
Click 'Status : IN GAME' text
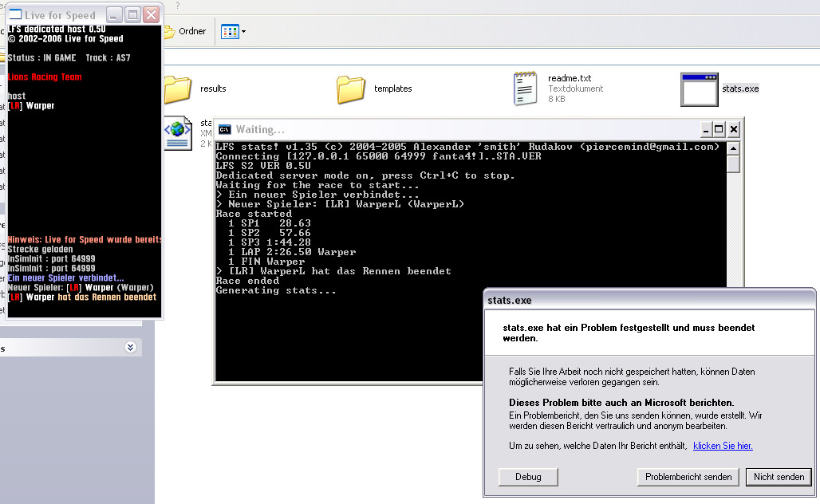pos(41,58)
